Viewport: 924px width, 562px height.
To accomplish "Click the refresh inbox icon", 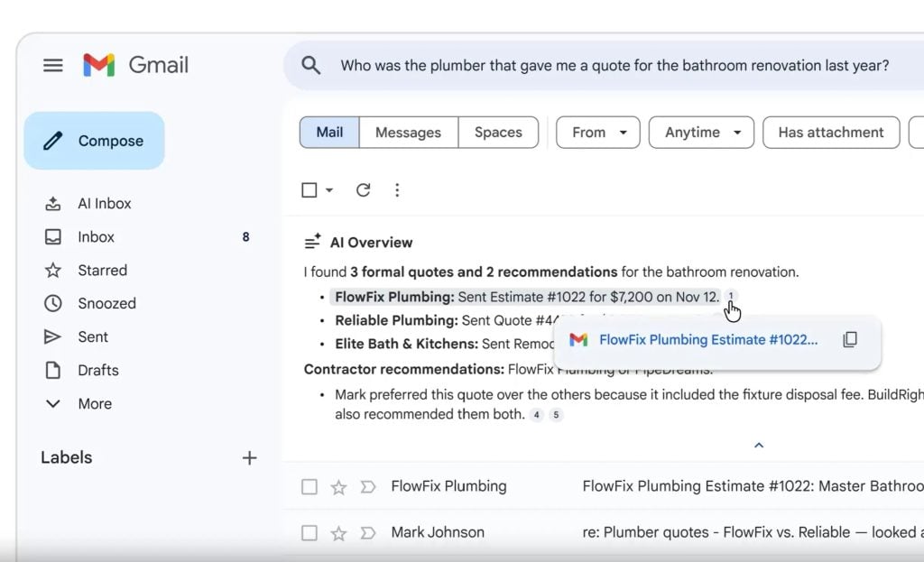I will coord(363,189).
